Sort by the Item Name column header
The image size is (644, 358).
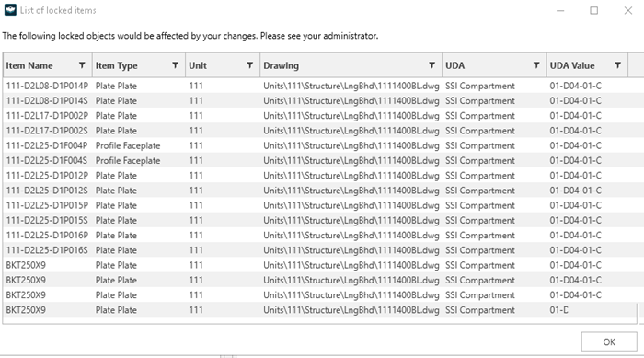click(x=29, y=65)
